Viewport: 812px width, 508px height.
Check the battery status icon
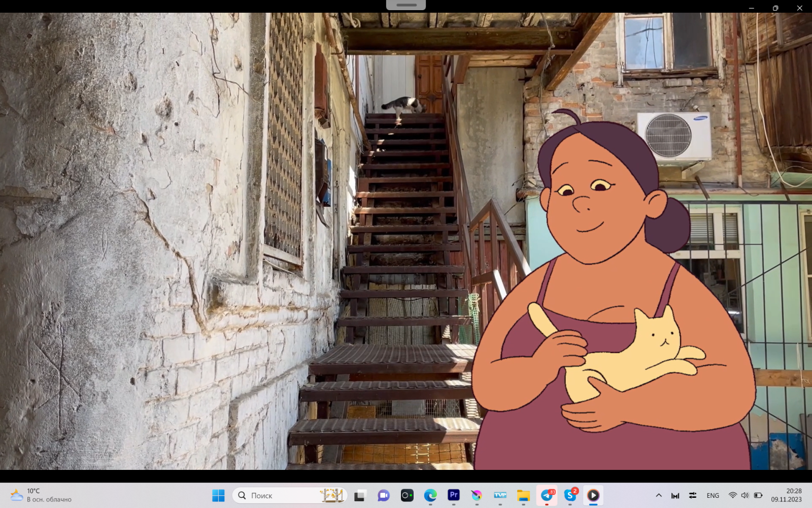point(758,495)
